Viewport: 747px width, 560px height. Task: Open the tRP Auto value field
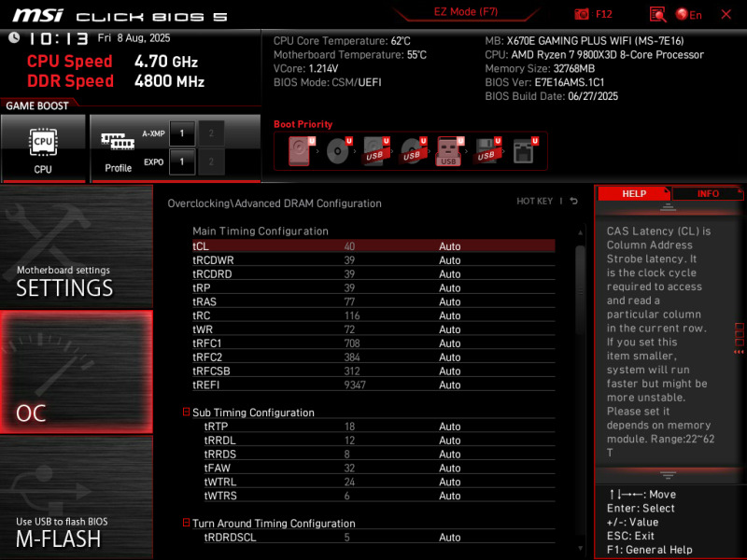tap(450, 287)
